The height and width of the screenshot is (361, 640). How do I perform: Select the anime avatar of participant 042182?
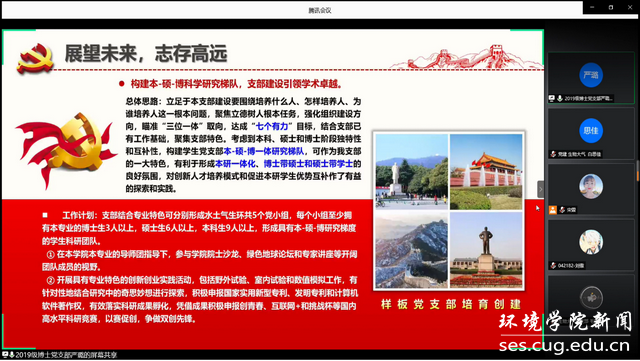(591, 242)
